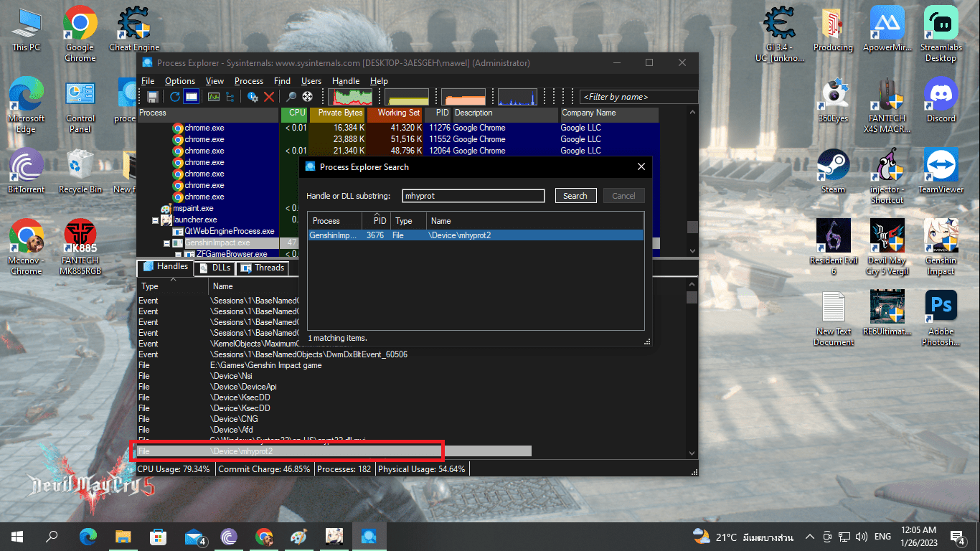
Task: Close the Process Explorer Search dialog
Action: [x=641, y=166]
